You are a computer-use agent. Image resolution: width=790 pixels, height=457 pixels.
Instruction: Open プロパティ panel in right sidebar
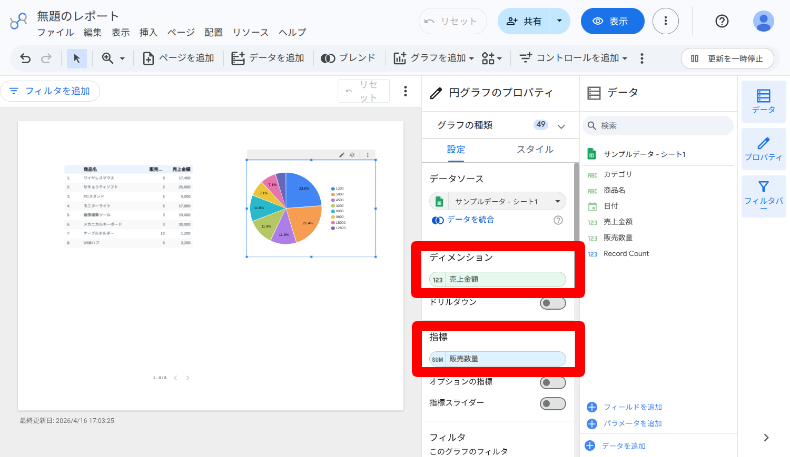[763, 149]
